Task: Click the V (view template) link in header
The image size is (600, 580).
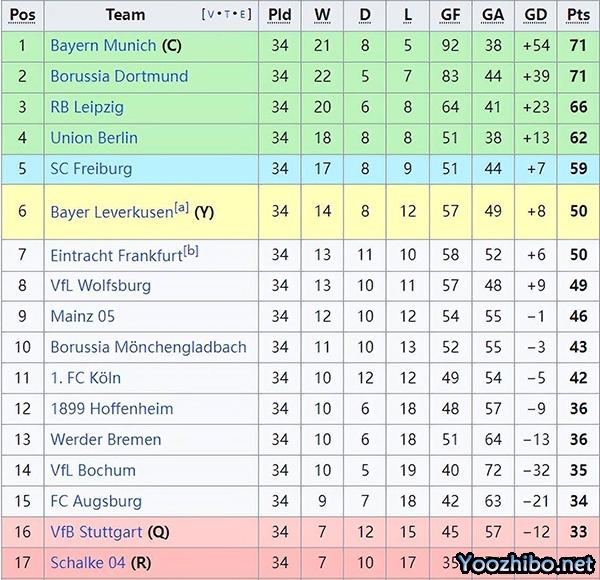Action: point(209,15)
